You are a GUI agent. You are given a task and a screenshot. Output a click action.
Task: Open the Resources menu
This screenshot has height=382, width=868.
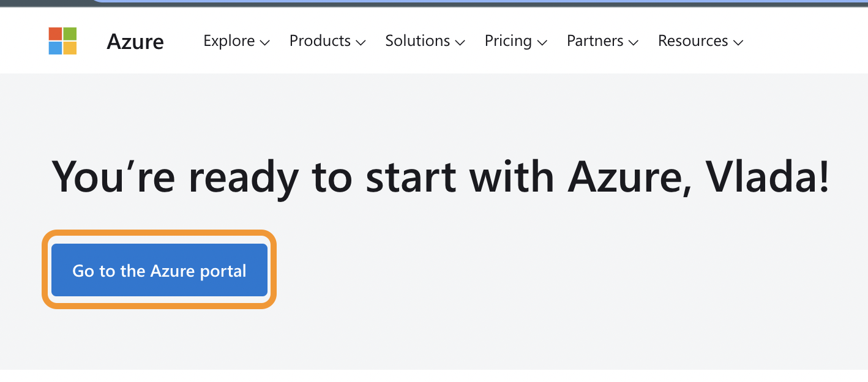click(693, 41)
